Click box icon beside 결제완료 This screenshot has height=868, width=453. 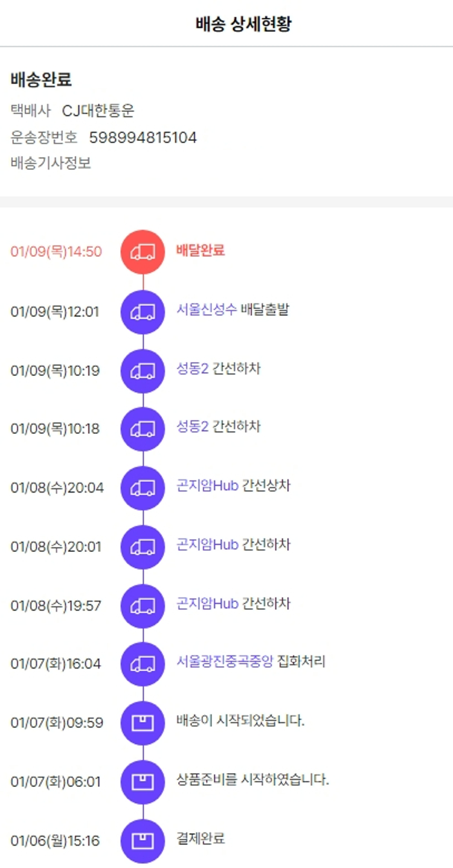[x=143, y=841]
